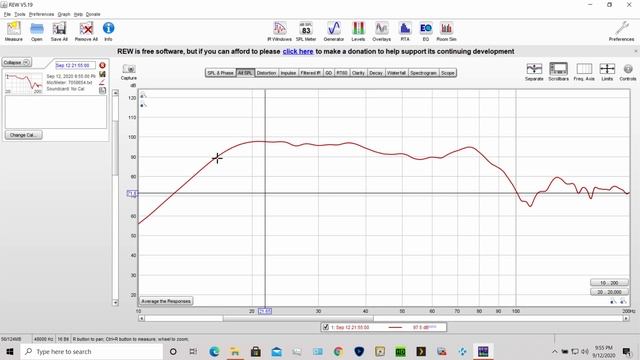Click the Sep 12 measurement thumbnail
Image resolution: width=640 pixels, height=360 pixels.
coord(24,83)
